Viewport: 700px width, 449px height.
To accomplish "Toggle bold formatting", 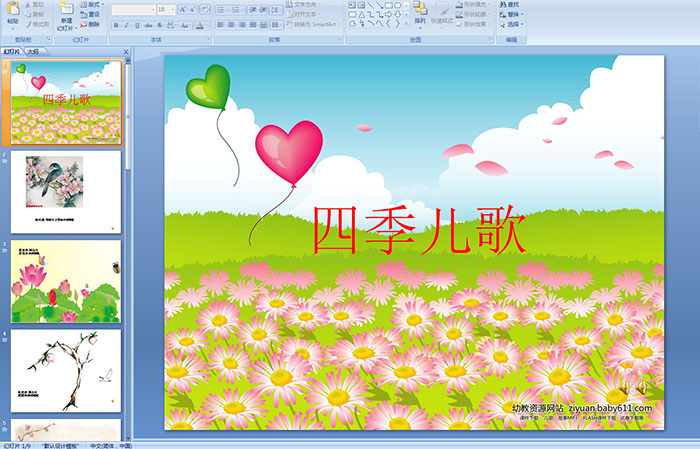I will tap(114, 24).
